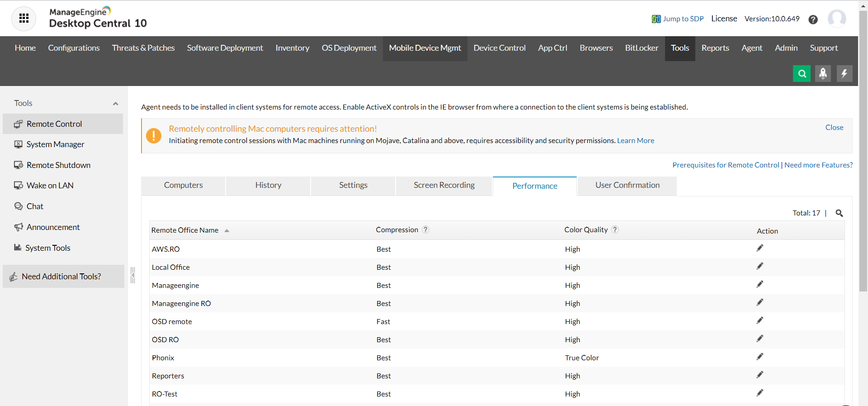Click the System Tools sidebar icon
The image size is (868, 406).
point(18,248)
